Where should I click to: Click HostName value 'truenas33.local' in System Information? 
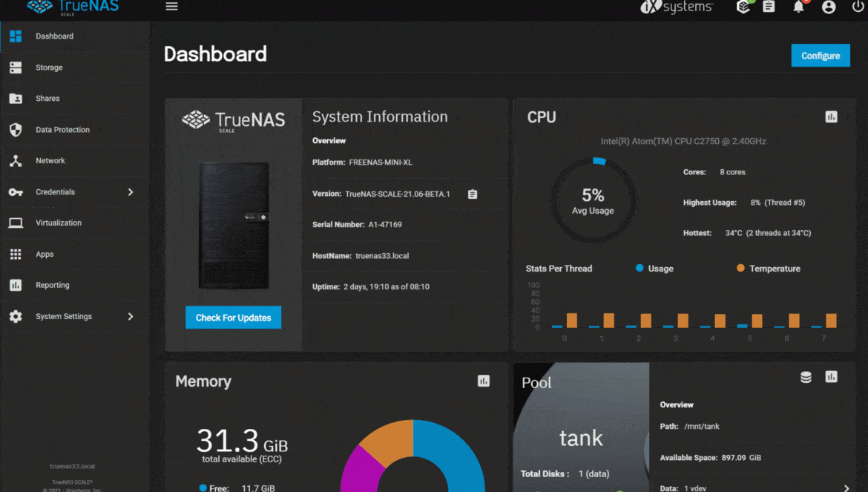tap(382, 256)
